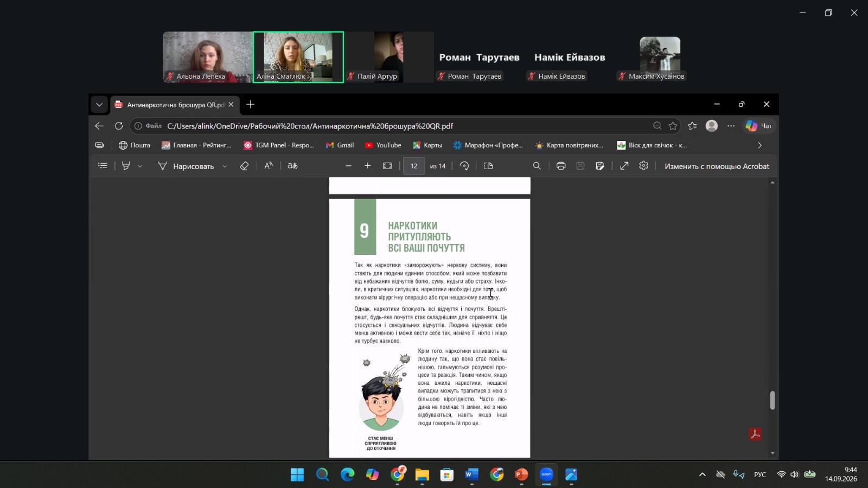Select the Eraser tool in PDF toolbar
Viewport: 868px width, 488px height.
pyautogui.click(x=244, y=166)
